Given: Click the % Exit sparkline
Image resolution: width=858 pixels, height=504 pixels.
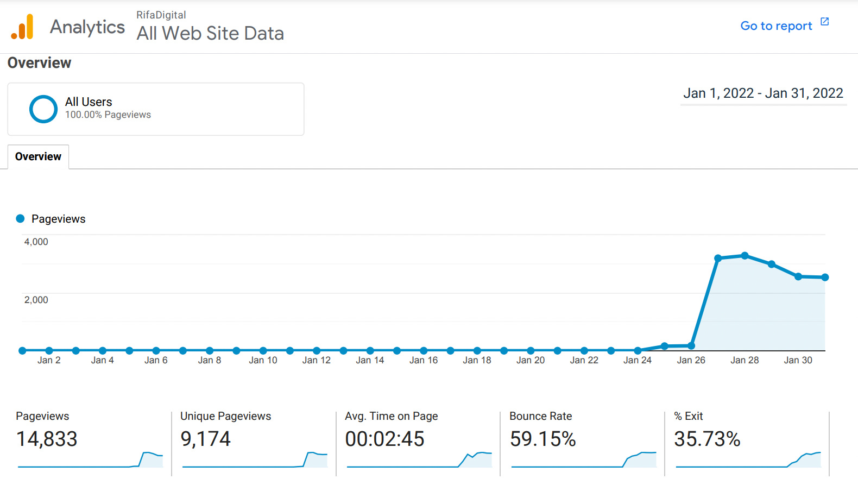Looking at the screenshot, I should point(748,459).
